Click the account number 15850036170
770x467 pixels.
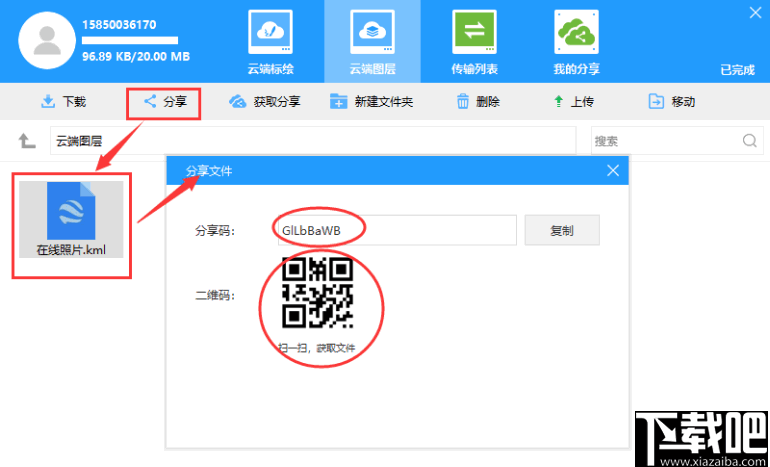pos(119,25)
